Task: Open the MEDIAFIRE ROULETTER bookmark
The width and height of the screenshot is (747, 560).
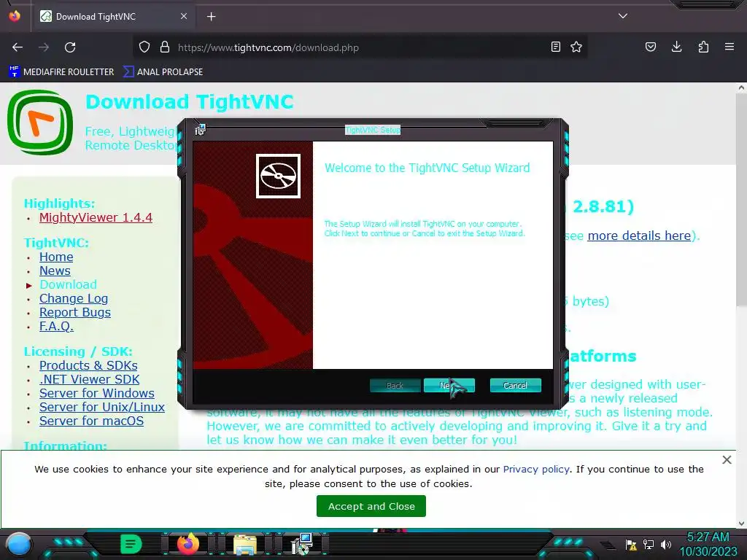Action: (61, 72)
